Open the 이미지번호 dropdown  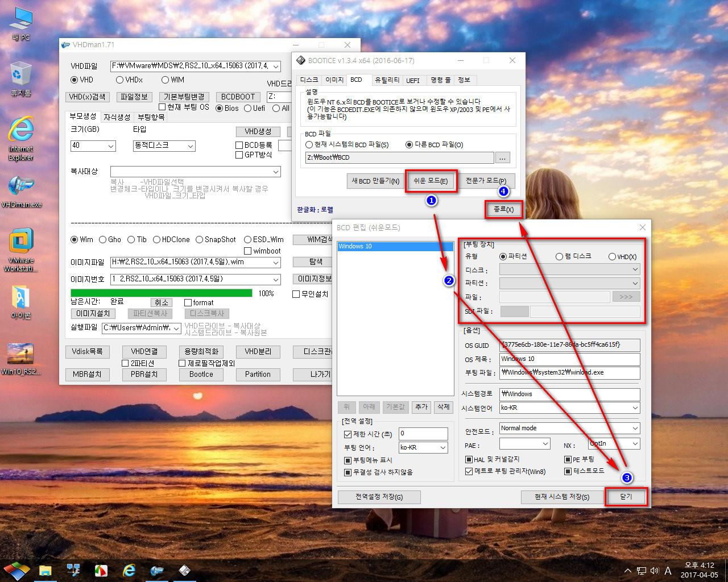coord(276,280)
